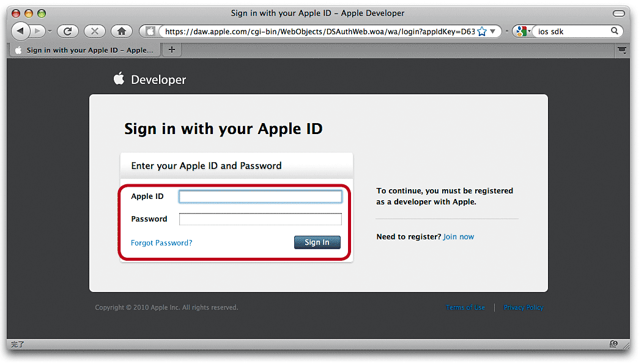Reload the page with the refresh button
Image resolution: width=644 pixels, height=363 pixels.
pyautogui.click(x=68, y=31)
